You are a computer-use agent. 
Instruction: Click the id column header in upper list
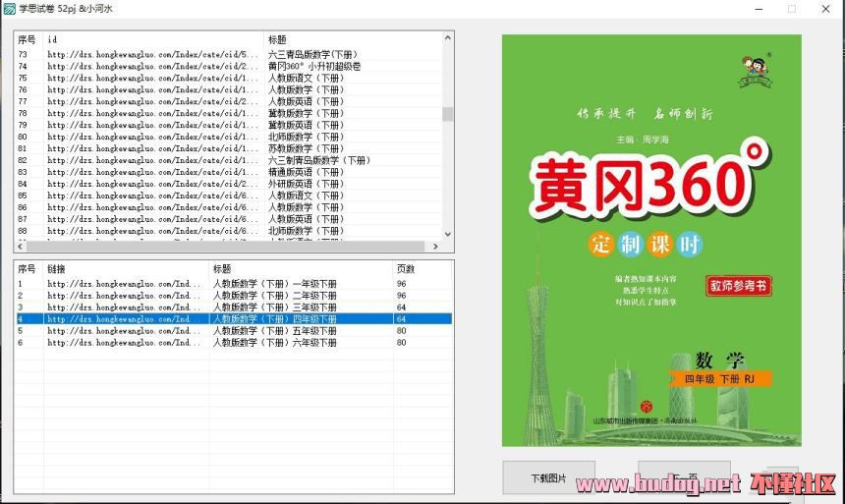click(153, 40)
